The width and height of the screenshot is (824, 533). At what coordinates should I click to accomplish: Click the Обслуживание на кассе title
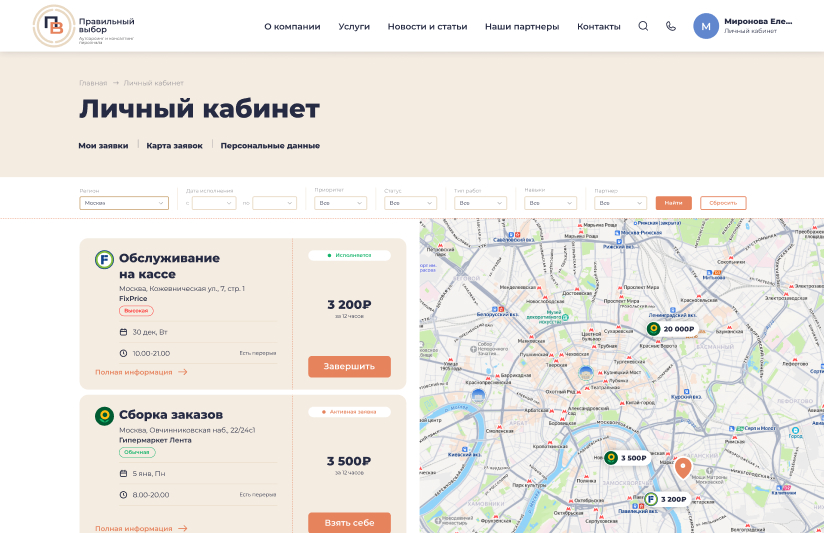pyautogui.click(x=169, y=266)
